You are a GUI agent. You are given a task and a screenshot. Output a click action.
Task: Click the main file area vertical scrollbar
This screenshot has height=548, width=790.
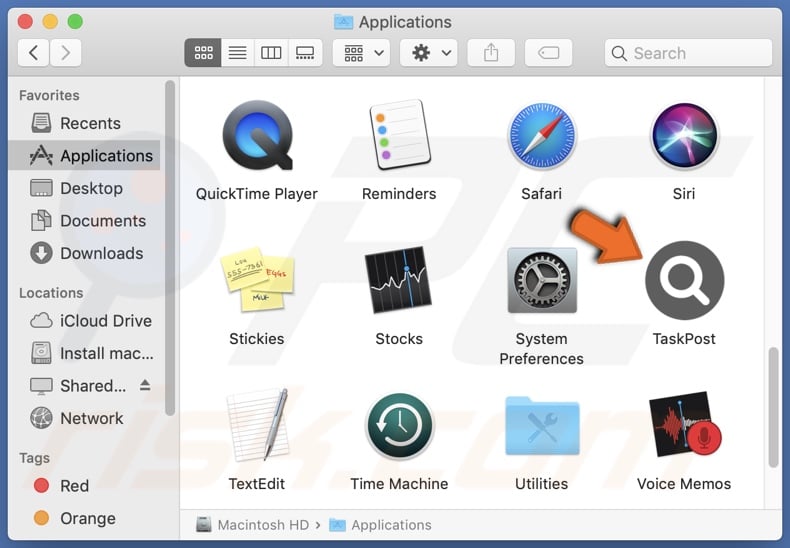point(773,407)
